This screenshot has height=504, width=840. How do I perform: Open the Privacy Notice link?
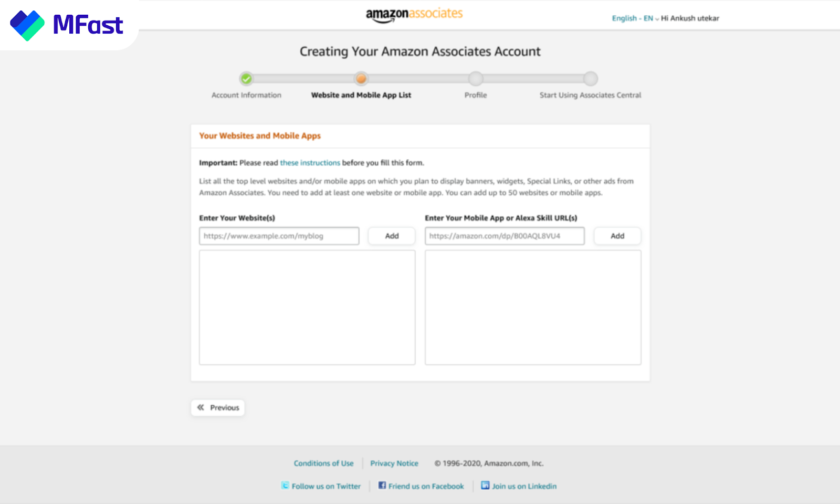[x=394, y=463]
